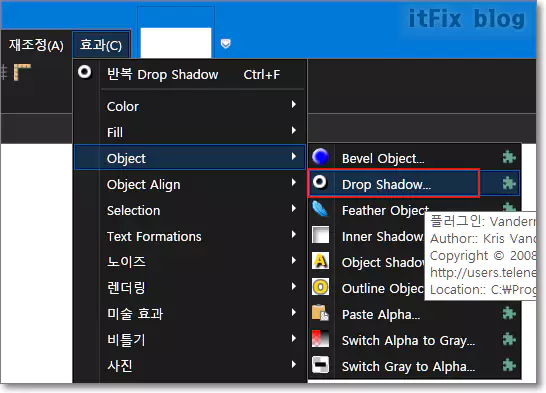Expand the 사진 submenu arrow
The width and height of the screenshot is (546, 393).
294,364
